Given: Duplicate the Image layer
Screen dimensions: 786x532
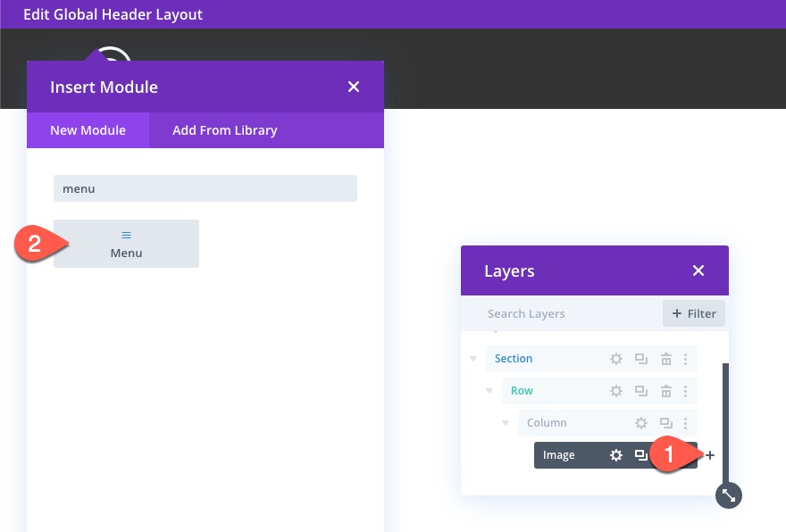Looking at the screenshot, I should 640,455.
